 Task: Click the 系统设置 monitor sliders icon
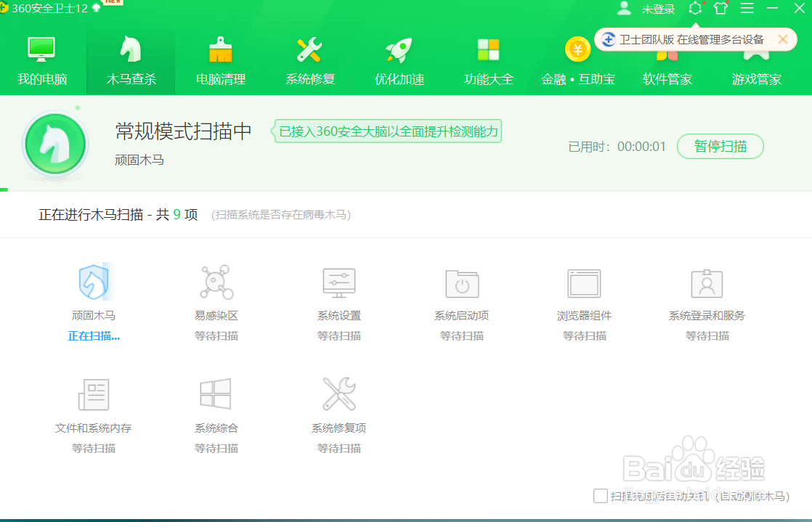(x=339, y=283)
